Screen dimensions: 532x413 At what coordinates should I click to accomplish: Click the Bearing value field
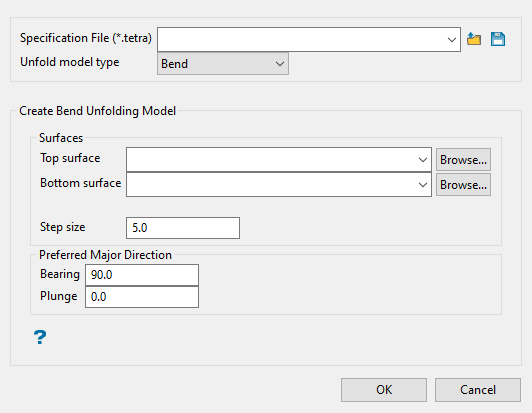[x=142, y=275]
